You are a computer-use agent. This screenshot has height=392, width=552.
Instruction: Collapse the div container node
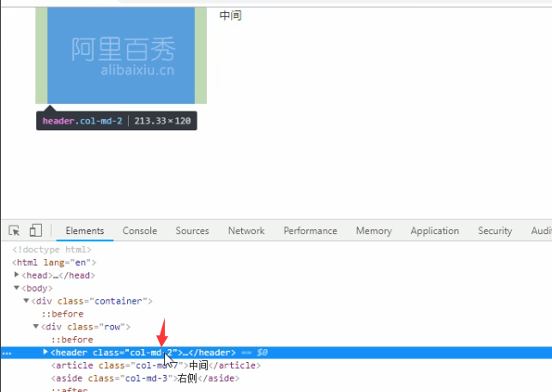tap(26, 301)
